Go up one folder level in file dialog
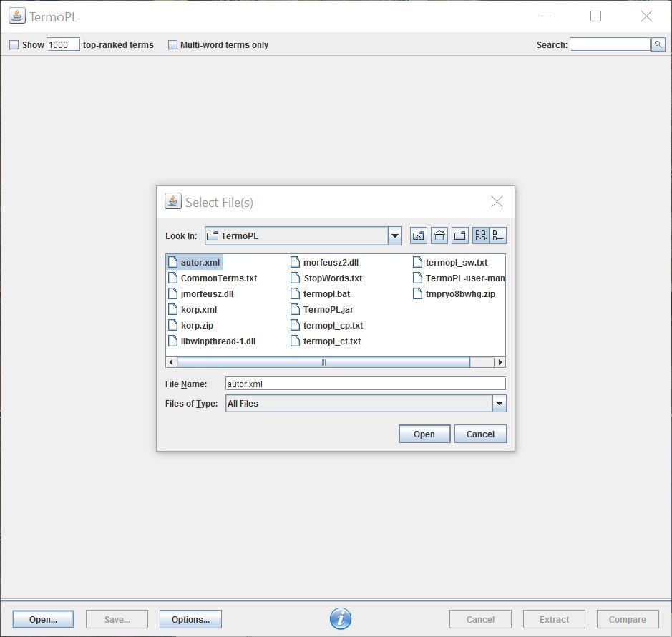The image size is (672, 637). [x=418, y=235]
